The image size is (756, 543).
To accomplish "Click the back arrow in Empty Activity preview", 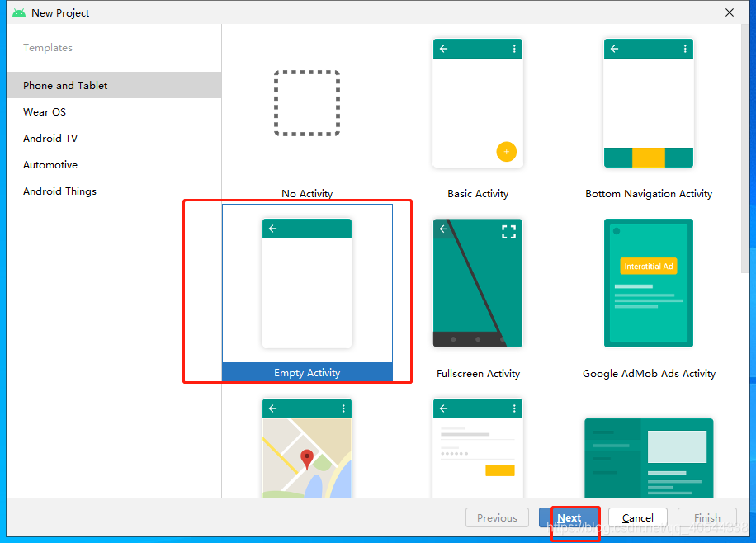I will [x=272, y=229].
